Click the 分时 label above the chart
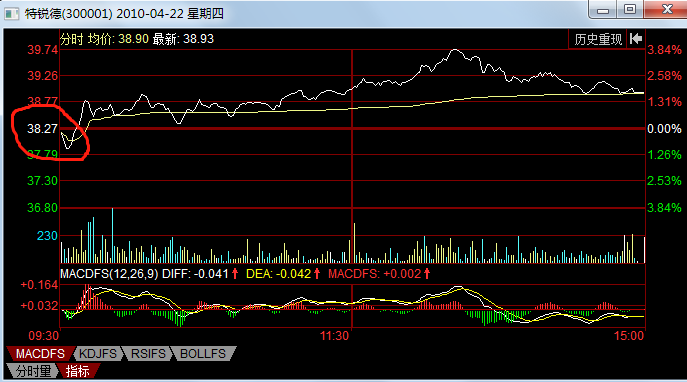687x382 pixels. tap(71, 39)
